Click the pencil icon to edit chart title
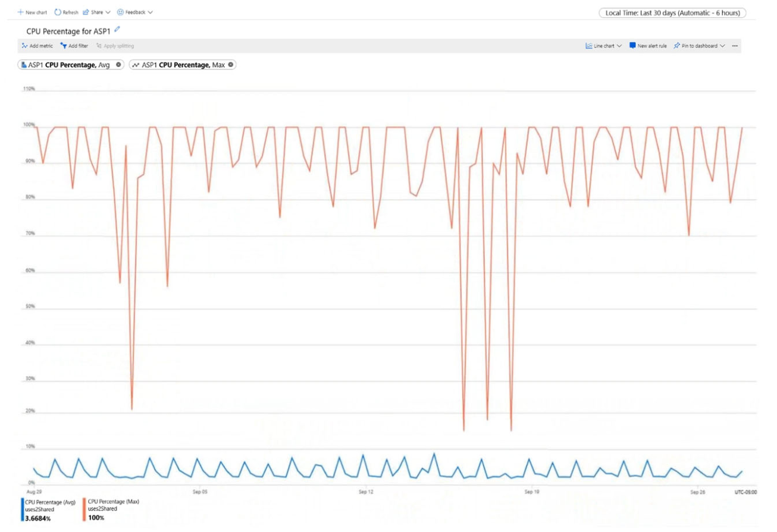This screenshot has width=777, height=532. click(x=117, y=29)
